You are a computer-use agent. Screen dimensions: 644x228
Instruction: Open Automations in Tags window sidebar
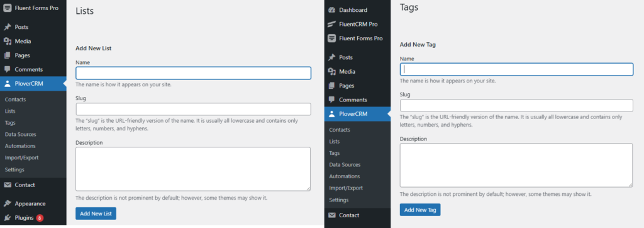[345, 176]
